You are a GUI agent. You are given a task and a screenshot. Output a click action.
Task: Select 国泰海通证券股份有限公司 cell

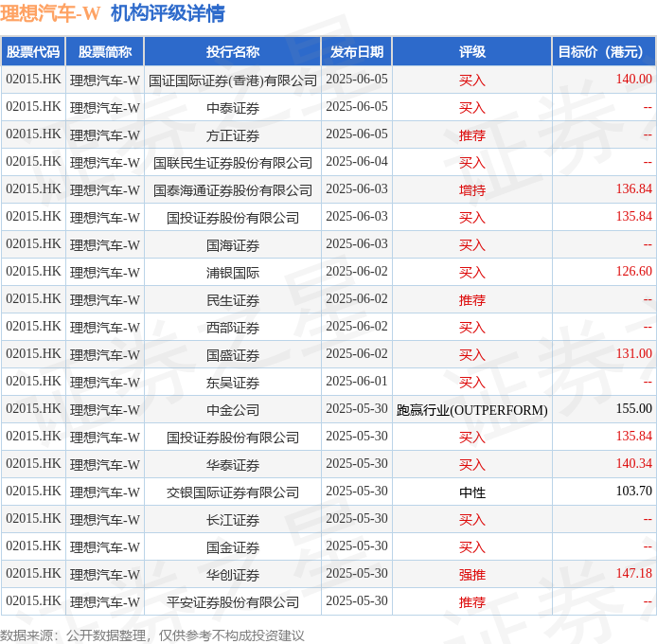[233, 190]
